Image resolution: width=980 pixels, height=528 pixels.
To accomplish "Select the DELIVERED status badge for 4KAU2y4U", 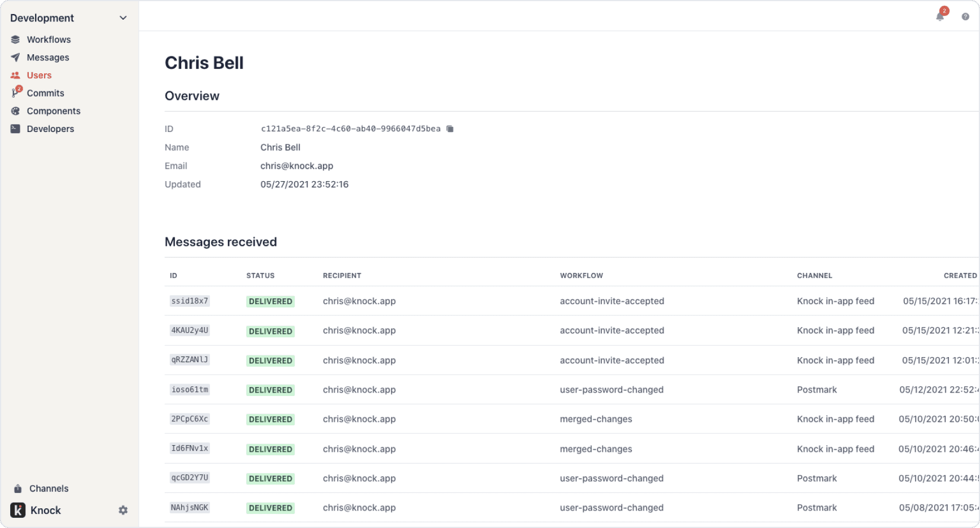I will pyautogui.click(x=270, y=331).
